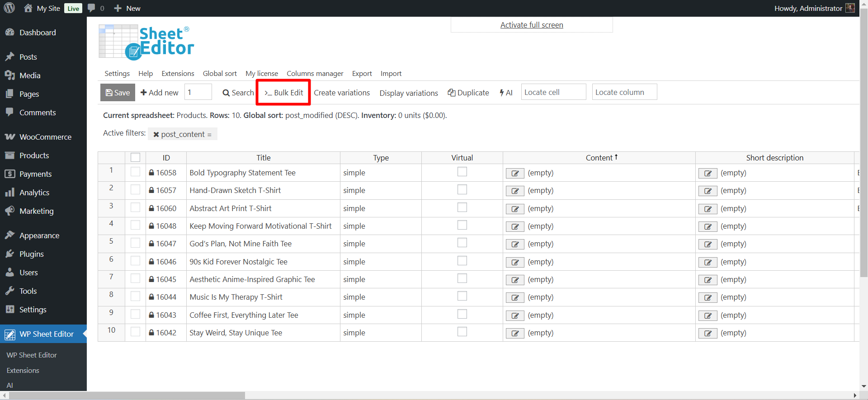Click the WP Sheet Editor sidebar icon

pyautogui.click(x=9, y=334)
